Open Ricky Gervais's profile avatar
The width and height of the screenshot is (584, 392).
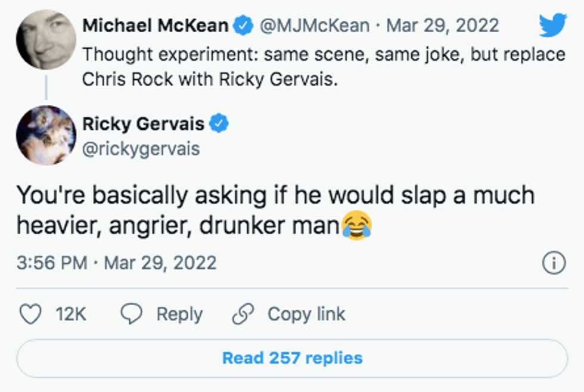tap(46, 135)
